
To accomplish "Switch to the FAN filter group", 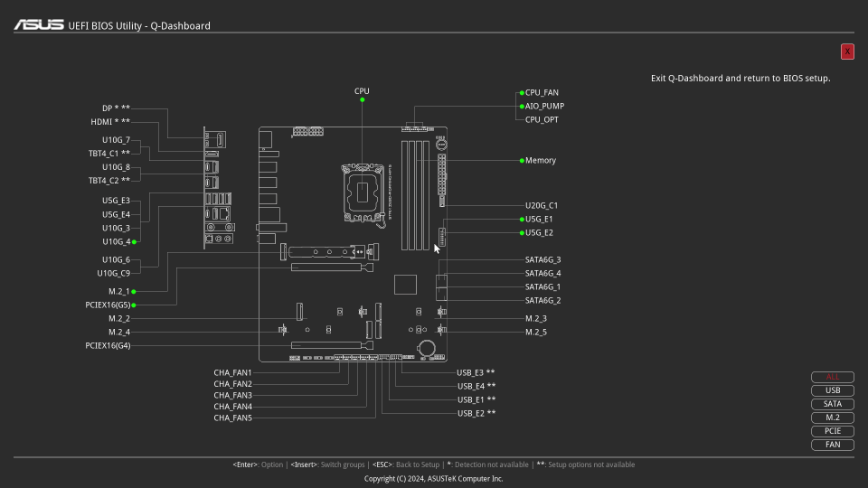I will 832,445.
